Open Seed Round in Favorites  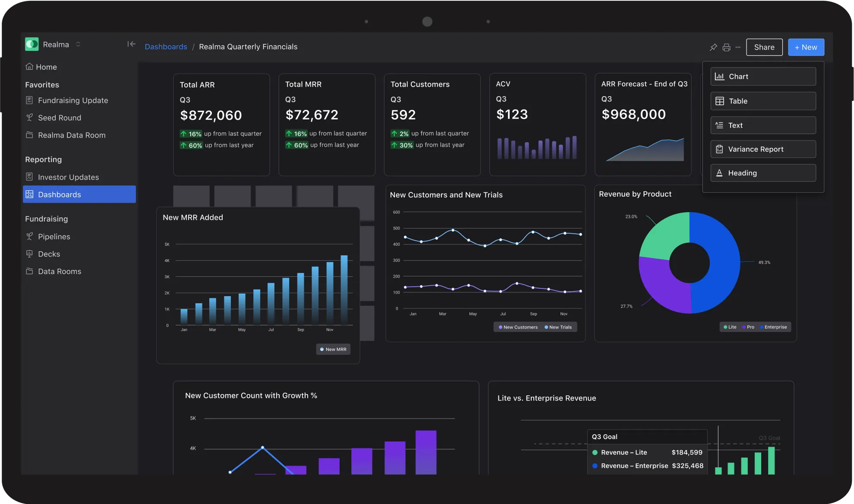pos(59,118)
